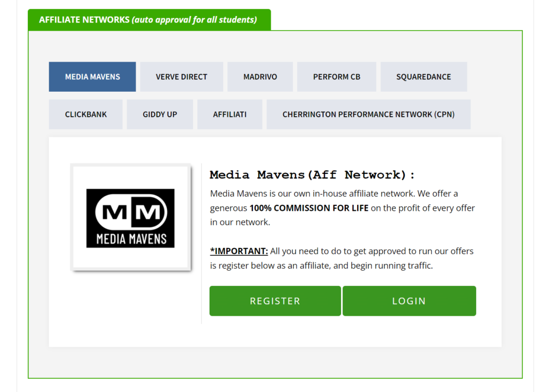The height and width of the screenshot is (392, 549).
Task: Open the Madrivo tab
Action: click(x=260, y=77)
